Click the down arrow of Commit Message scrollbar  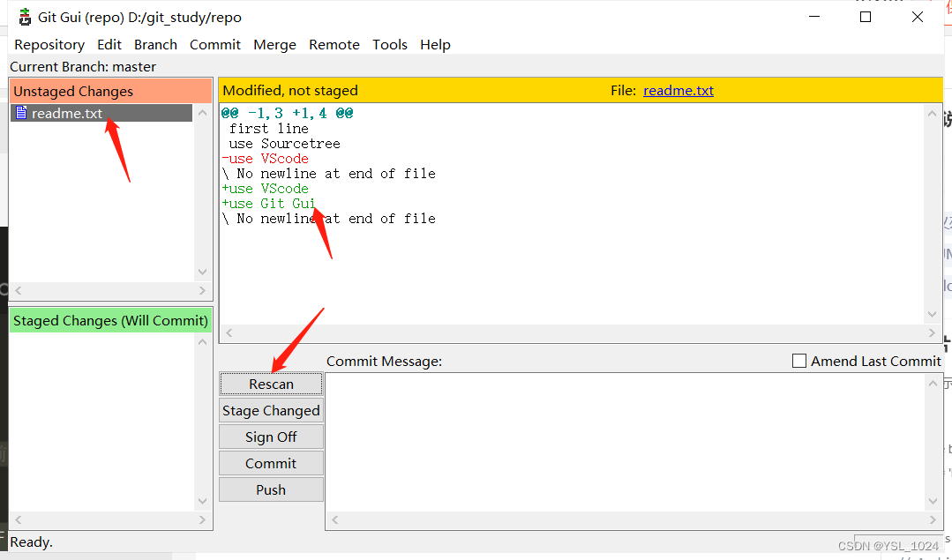click(933, 501)
